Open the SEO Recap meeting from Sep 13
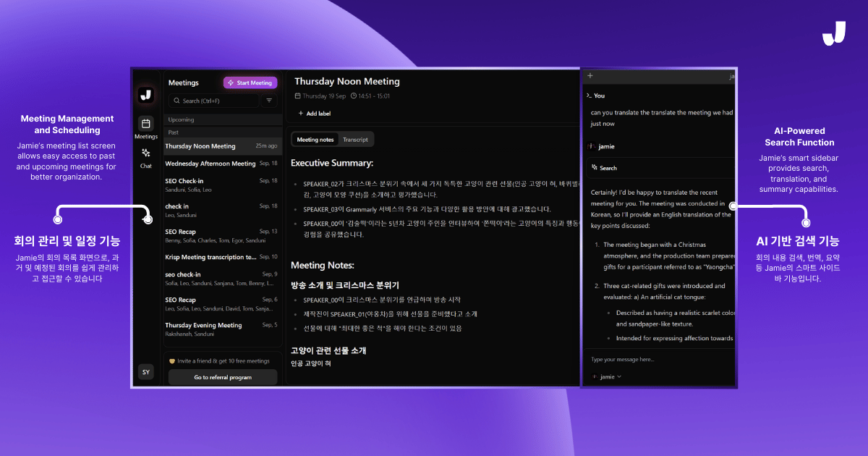This screenshot has height=456, width=868. pos(223,235)
